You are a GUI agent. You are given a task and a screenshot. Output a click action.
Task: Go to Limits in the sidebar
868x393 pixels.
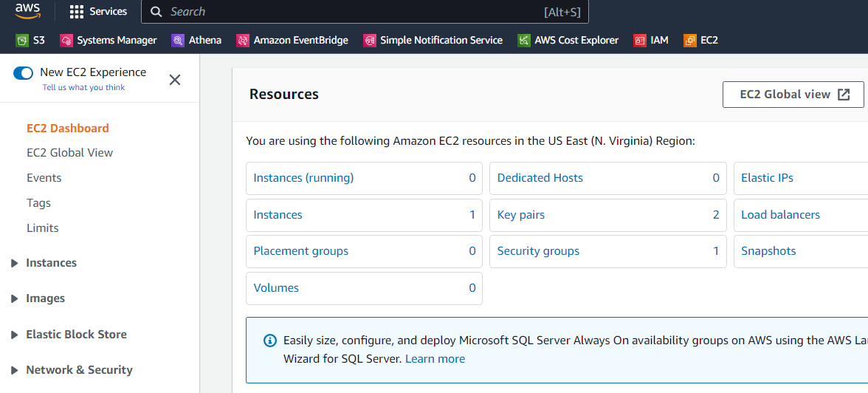43,228
